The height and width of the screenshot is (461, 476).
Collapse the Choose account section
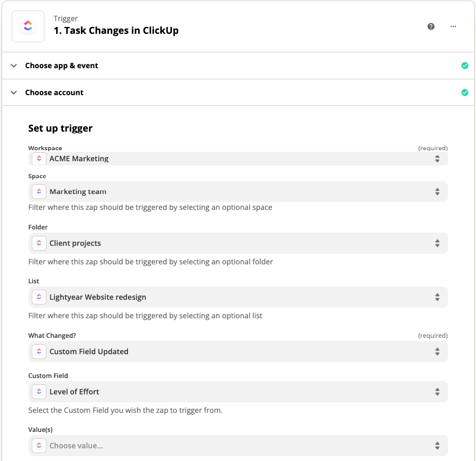point(14,92)
